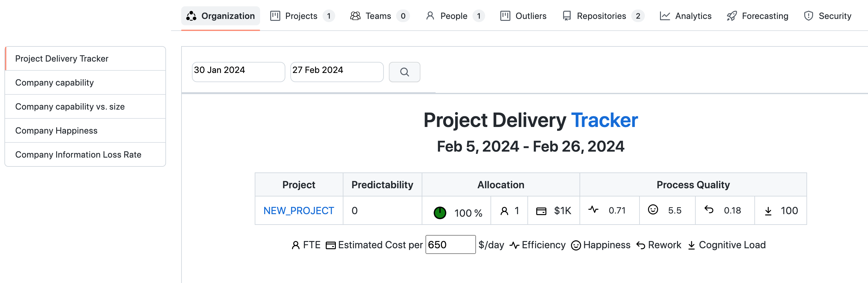
Task: Click the Project Delivery Tracker heading
Action: click(x=531, y=120)
